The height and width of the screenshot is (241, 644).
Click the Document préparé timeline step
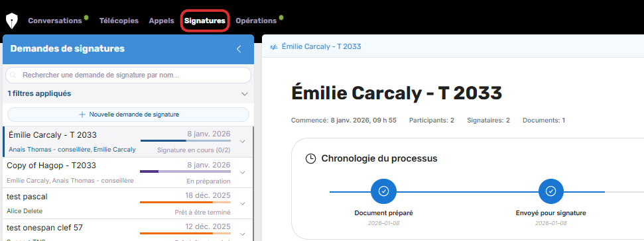click(383, 191)
